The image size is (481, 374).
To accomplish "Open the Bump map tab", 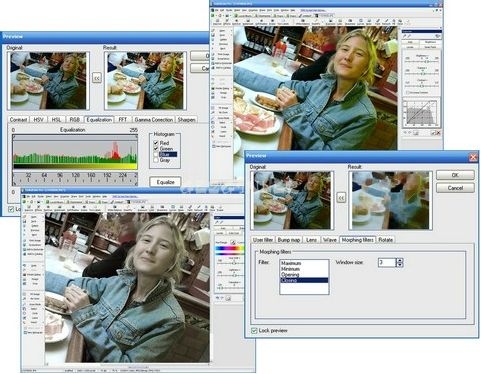I will tap(289, 240).
